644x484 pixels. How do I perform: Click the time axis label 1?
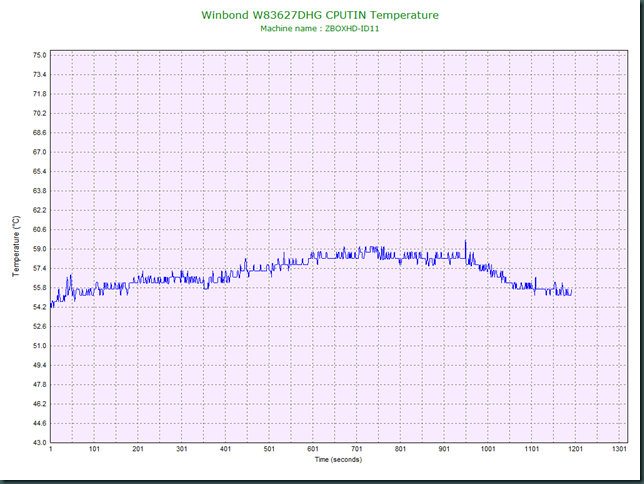tap(51, 449)
